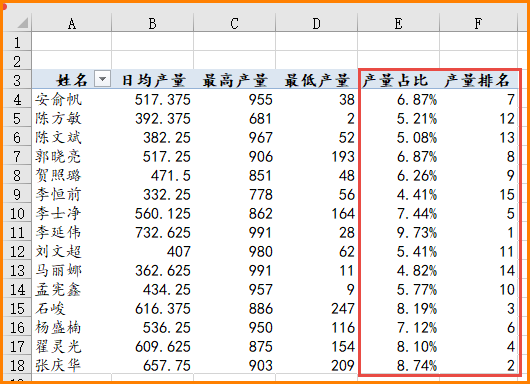530x384 pixels.
Task: Click the 最高产量 header cell
Action: click(x=235, y=80)
